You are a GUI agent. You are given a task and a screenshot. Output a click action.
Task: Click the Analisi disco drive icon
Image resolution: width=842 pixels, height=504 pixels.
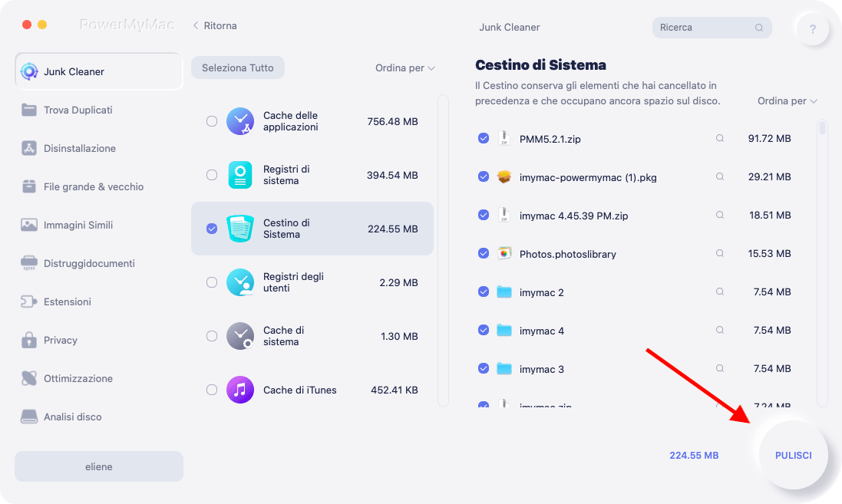coord(29,417)
